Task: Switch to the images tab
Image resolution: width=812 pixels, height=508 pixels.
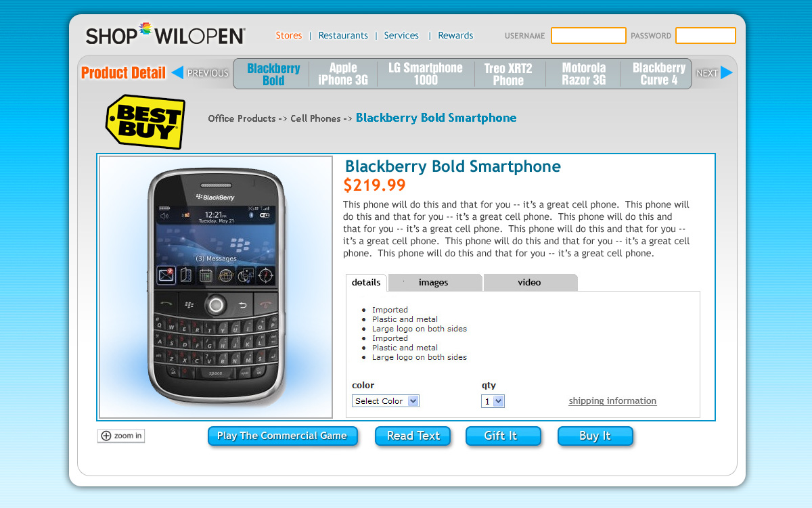Action: 433,283
